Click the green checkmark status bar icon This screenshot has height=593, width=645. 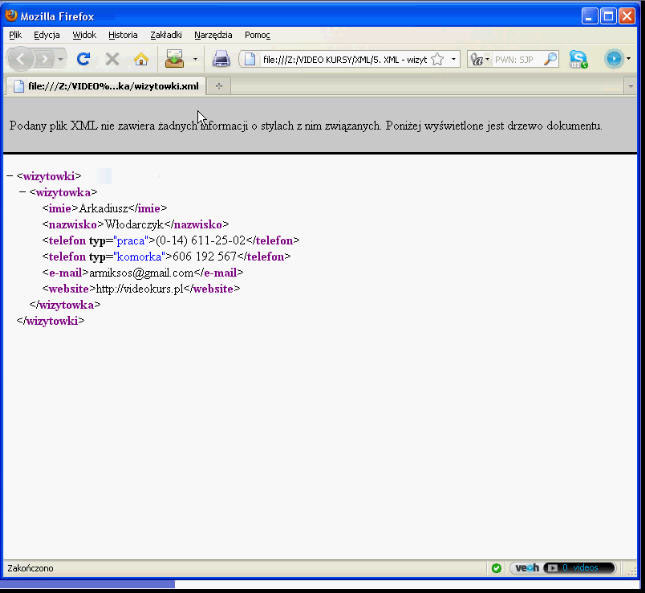(x=497, y=568)
